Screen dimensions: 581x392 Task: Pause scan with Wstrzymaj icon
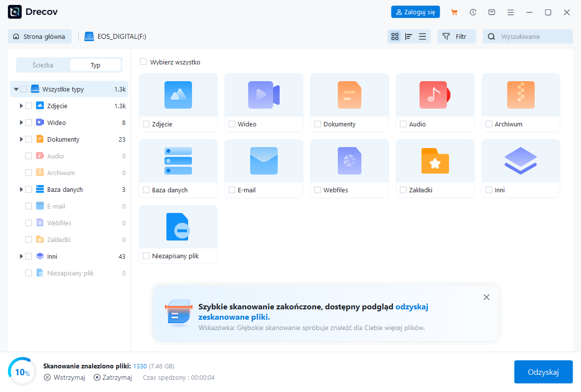[47, 377]
